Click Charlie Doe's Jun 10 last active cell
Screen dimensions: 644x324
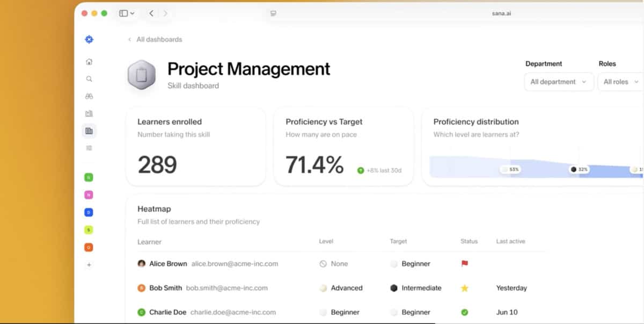pos(507,312)
